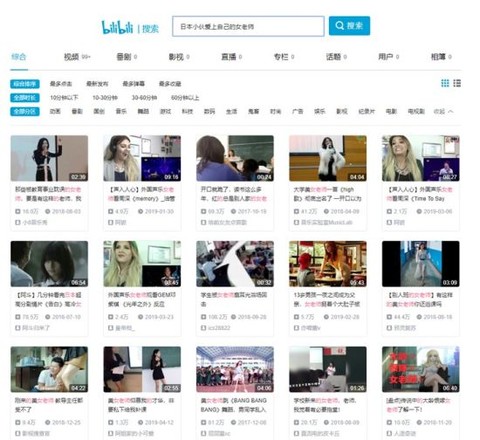Click clock icon beside date 2018-12-25
Screen dimensions: 480x440
(48, 422)
